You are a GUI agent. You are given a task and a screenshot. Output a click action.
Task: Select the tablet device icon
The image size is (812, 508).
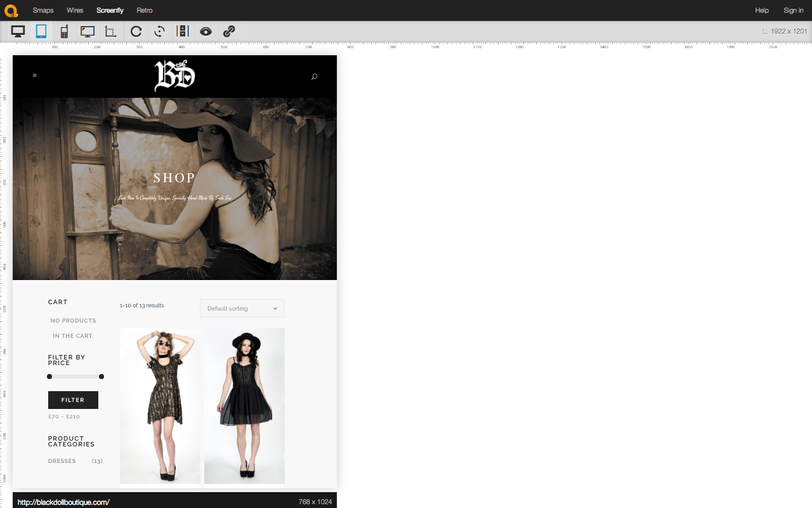41,31
